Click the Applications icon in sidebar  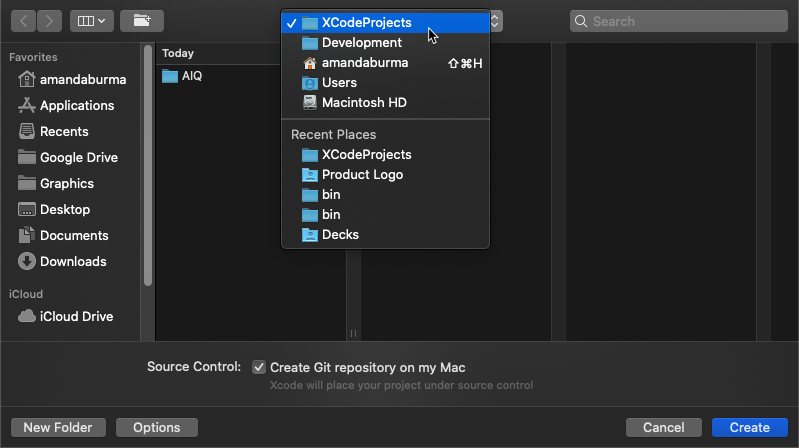click(26, 105)
